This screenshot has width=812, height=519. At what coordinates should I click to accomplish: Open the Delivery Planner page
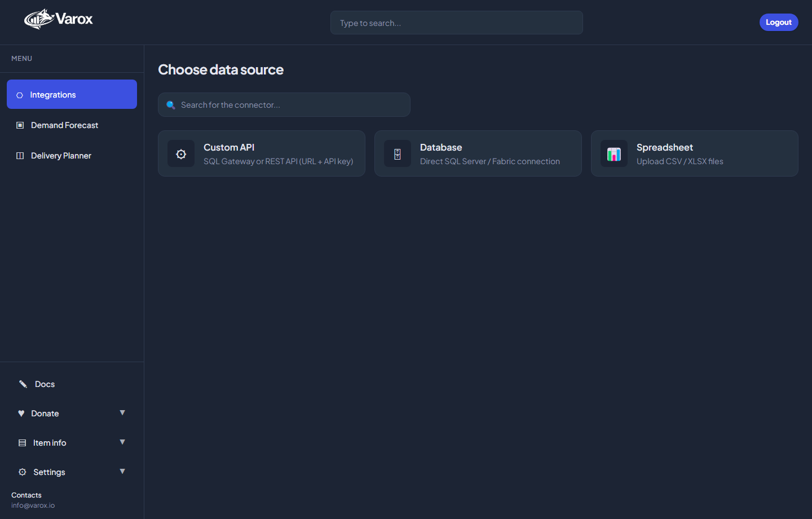(61, 155)
